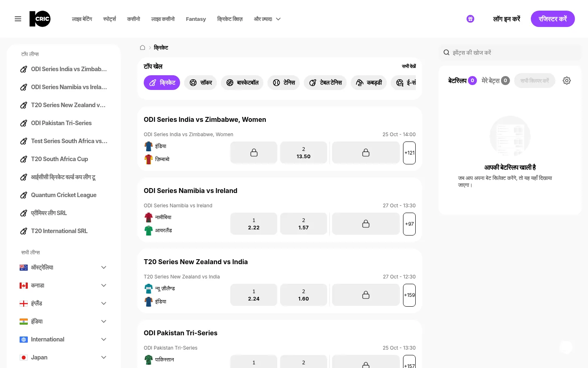Screen dimensions: 588x368
Task: Go to home via breadcrumb house icon
Action: click(143, 47)
